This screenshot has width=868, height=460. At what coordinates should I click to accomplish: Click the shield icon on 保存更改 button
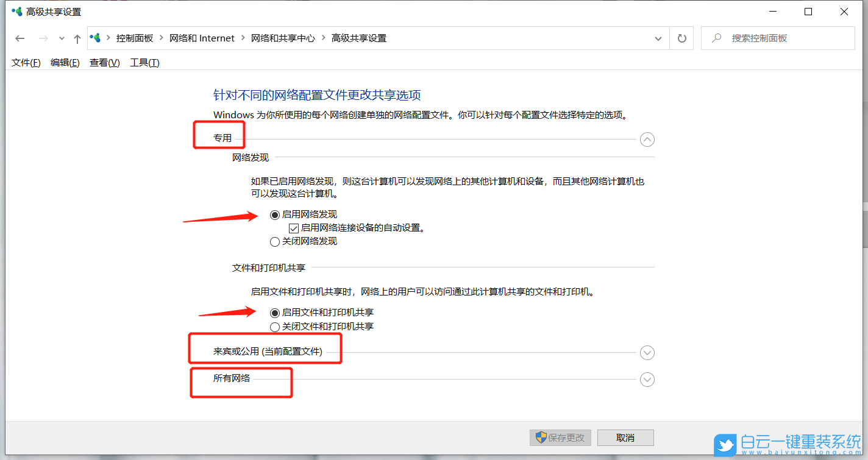point(540,437)
